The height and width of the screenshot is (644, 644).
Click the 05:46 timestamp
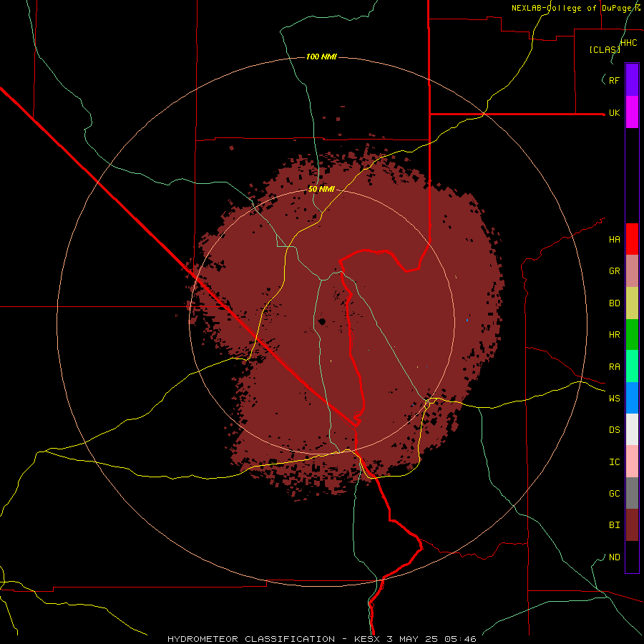pyautogui.click(x=462, y=639)
